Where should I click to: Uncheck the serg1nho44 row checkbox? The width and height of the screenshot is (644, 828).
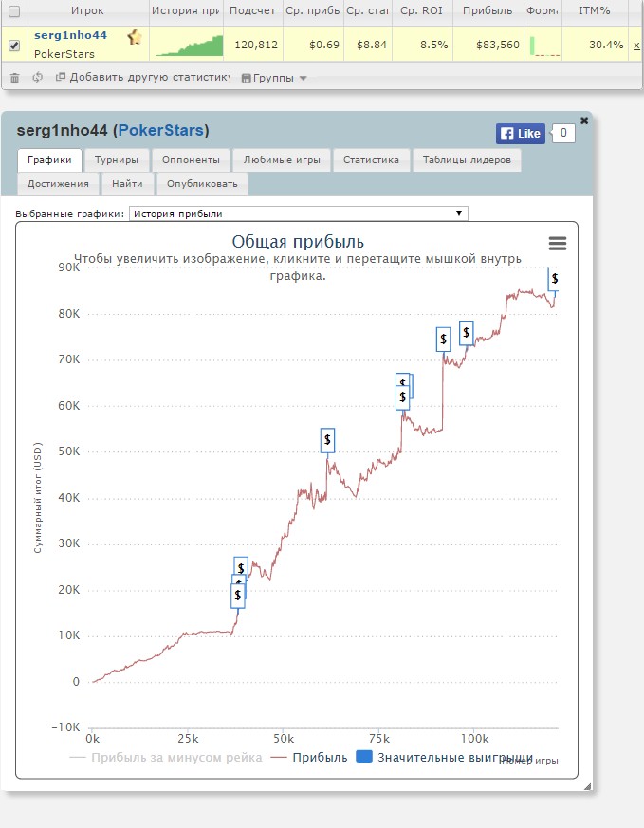coord(14,45)
